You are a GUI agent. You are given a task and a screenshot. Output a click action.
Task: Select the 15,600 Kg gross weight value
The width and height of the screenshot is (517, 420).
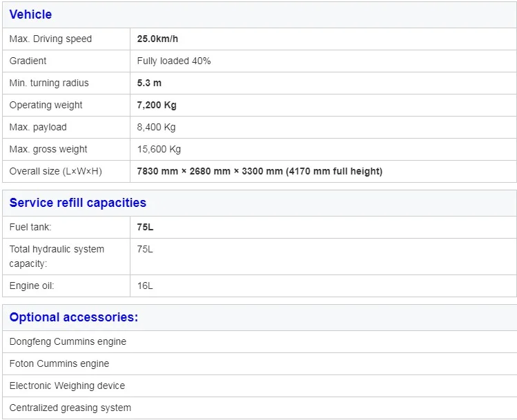pos(159,150)
